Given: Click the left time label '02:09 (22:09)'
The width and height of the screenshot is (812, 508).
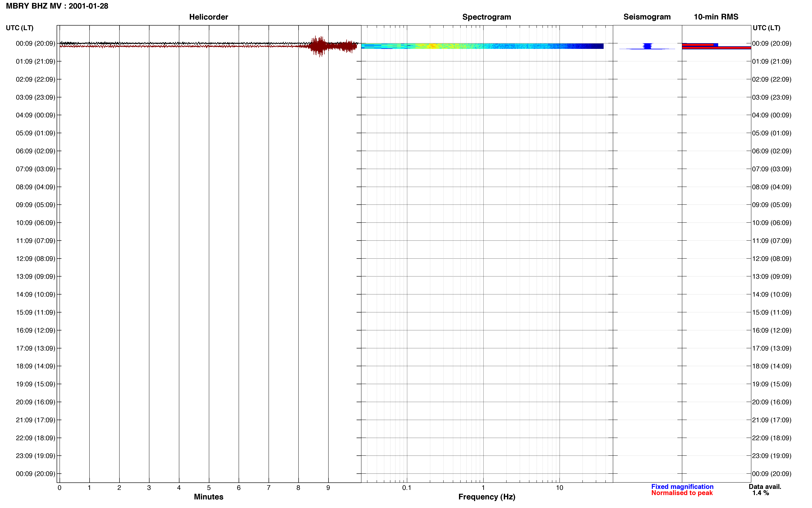Looking at the screenshot, I should click(x=36, y=79).
